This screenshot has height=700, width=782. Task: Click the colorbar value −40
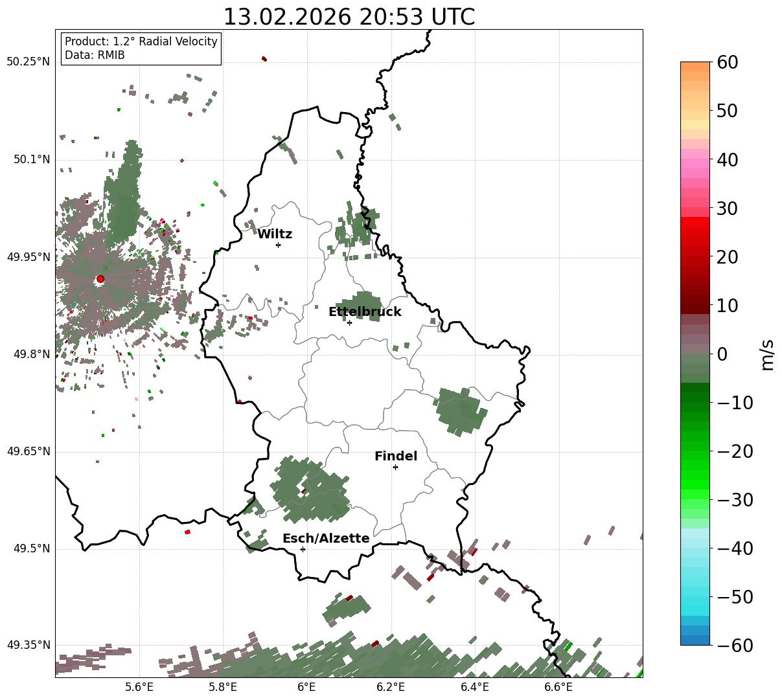[x=735, y=548]
